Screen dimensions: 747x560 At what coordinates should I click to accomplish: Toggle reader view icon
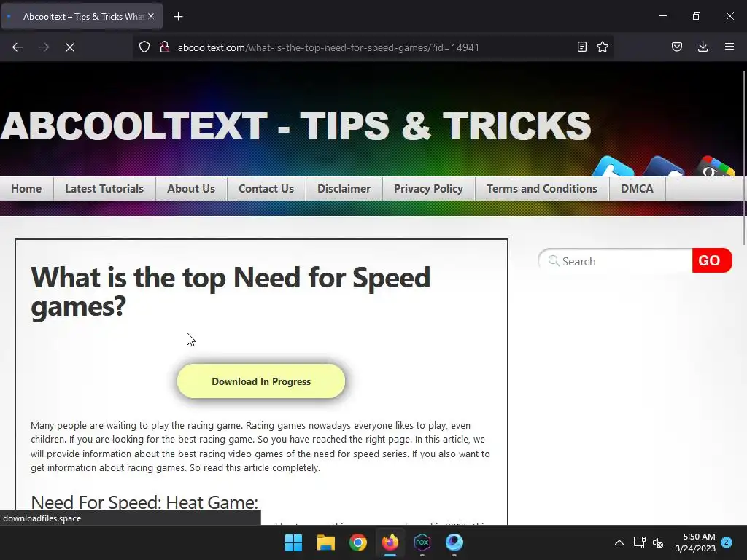pos(581,47)
